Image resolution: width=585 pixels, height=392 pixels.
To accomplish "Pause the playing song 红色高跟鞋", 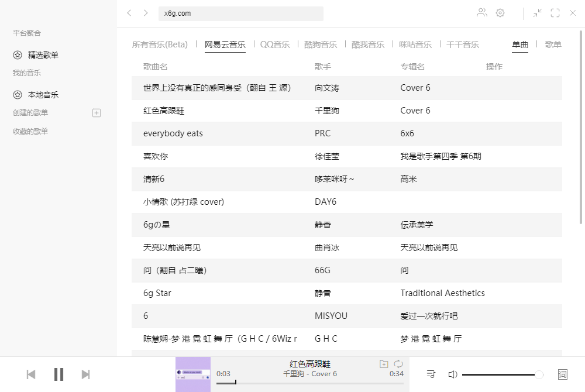I will (x=58, y=374).
